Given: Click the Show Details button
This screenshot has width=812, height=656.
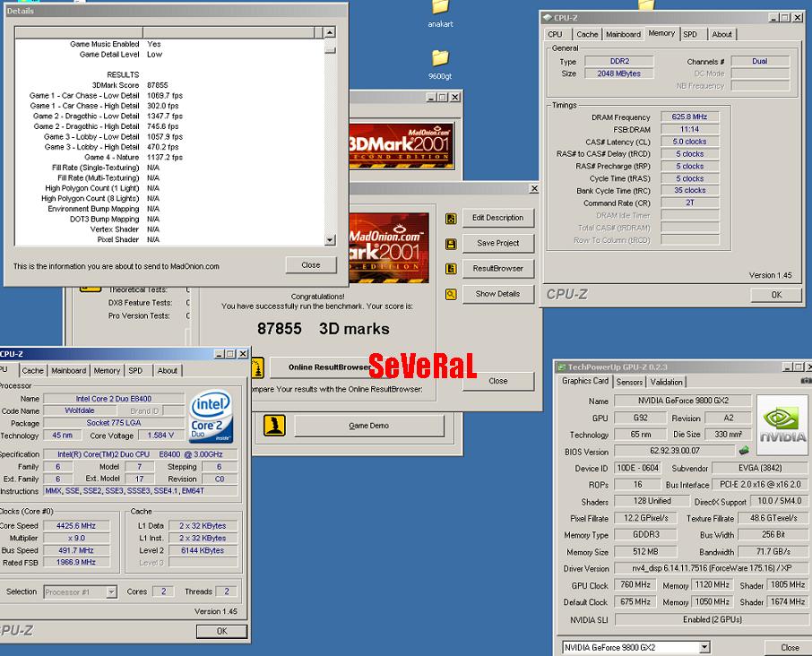Looking at the screenshot, I should pos(497,294).
